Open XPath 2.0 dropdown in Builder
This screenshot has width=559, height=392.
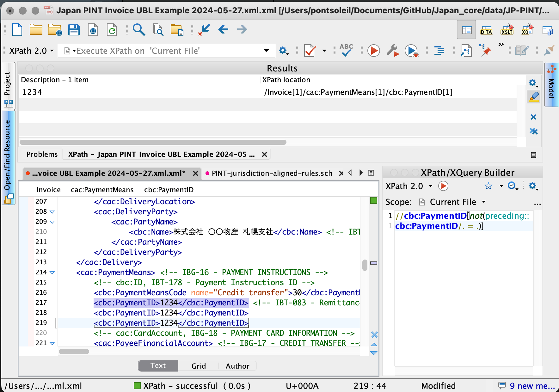coord(409,186)
